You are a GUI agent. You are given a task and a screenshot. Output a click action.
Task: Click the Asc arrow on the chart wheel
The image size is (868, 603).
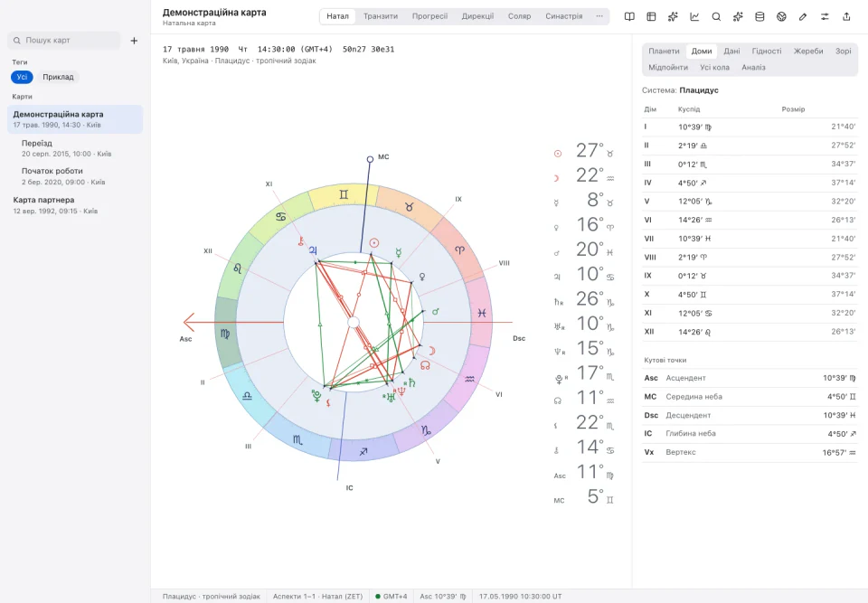click(189, 322)
